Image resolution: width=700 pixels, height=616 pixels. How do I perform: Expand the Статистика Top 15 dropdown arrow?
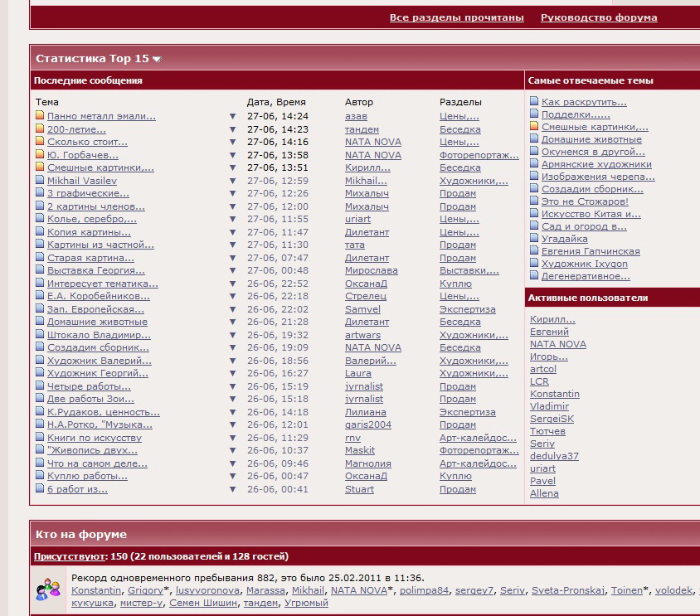pos(157,59)
